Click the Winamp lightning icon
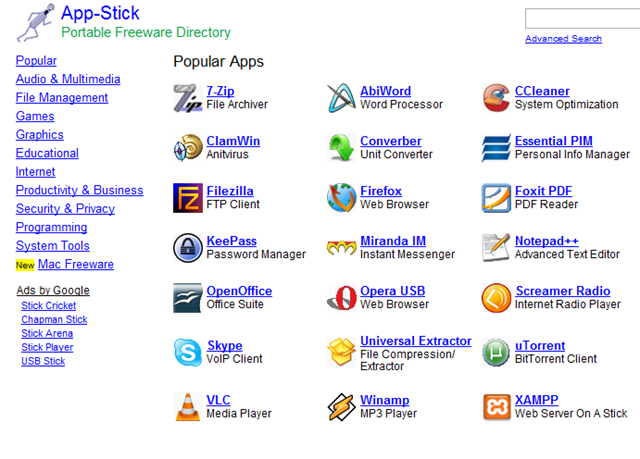 341,407
